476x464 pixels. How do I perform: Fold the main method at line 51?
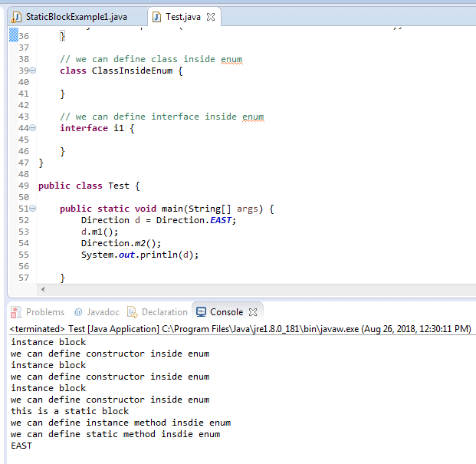coord(32,209)
